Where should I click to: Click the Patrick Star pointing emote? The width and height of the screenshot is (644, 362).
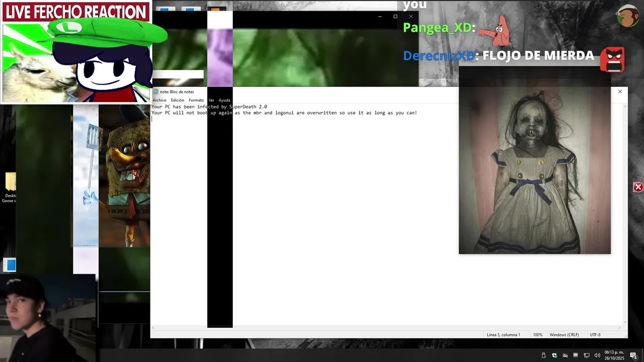495,31
